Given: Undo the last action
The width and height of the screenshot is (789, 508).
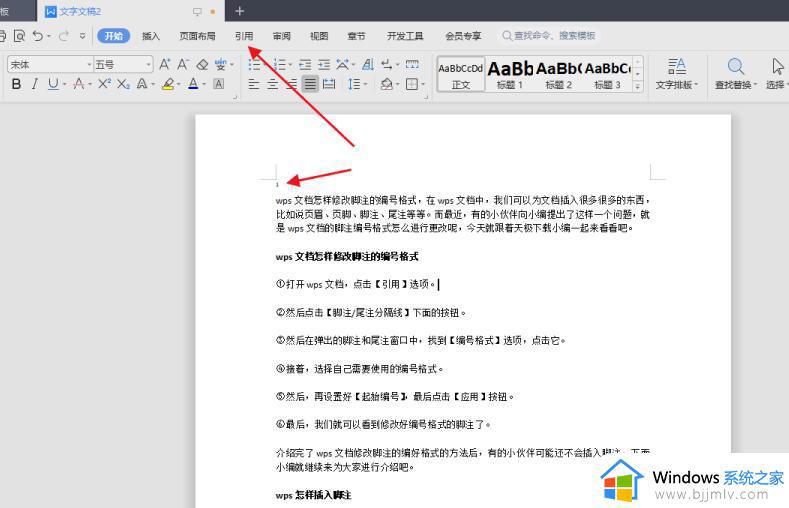Looking at the screenshot, I should (38, 36).
